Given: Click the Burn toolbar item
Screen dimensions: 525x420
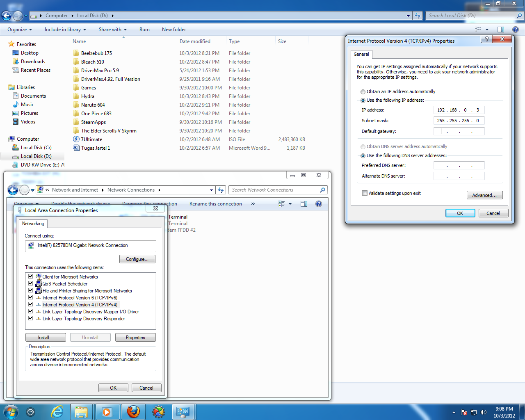Looking at the screenshot, I should (144, 30).
